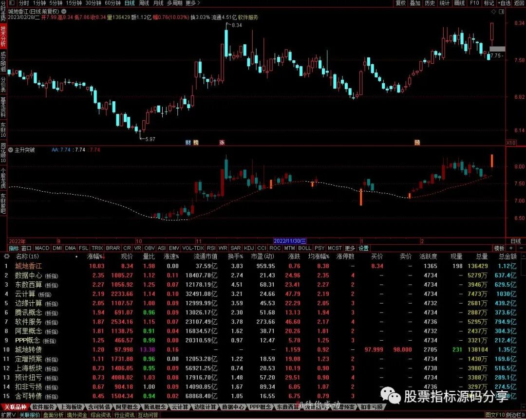The width and height of the screenshot is (526, 420).
Task: Select the OBV indicator
Action: tap(150, 248)
